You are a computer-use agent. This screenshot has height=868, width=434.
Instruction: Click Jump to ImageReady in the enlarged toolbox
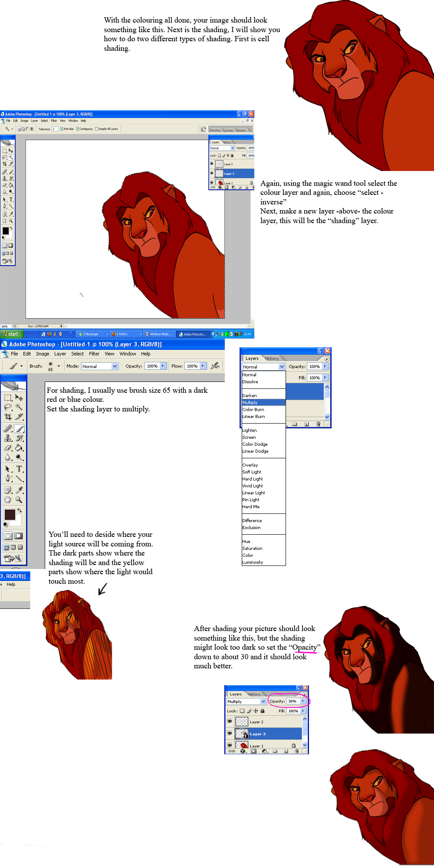click(x=13, y=559)
